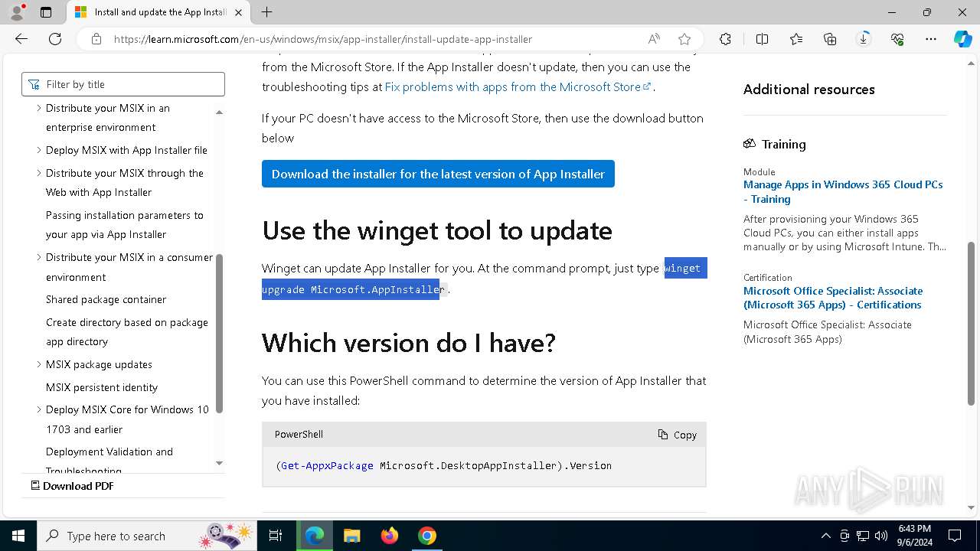
Task: Show hidden tray icons chevron
Action: click(x=825, y=536)
